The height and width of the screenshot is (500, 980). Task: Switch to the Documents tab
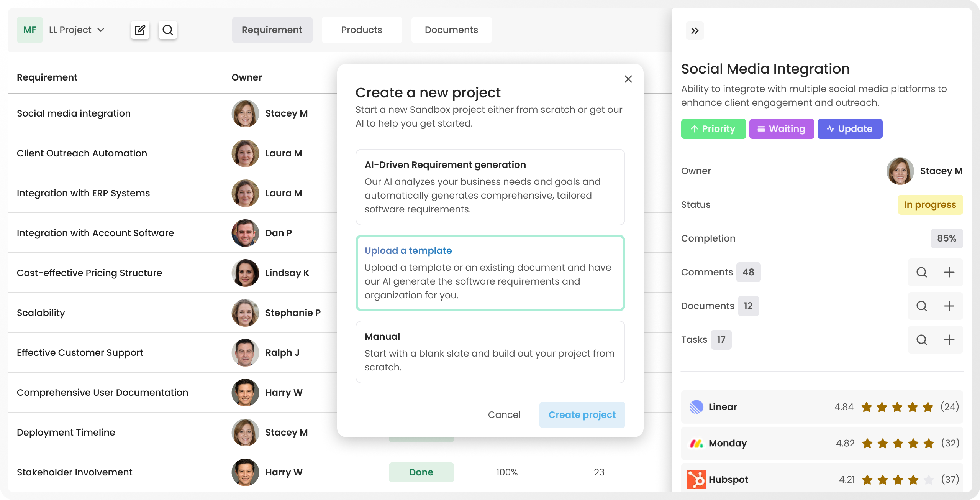pos(451,30)
